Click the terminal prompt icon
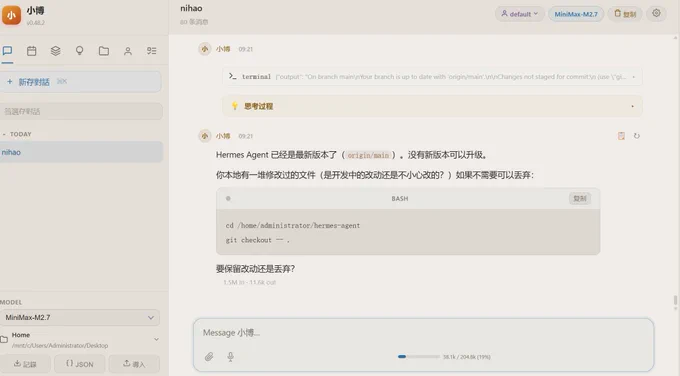The width and height of the screenshot is (680, 376). point(232,76)
